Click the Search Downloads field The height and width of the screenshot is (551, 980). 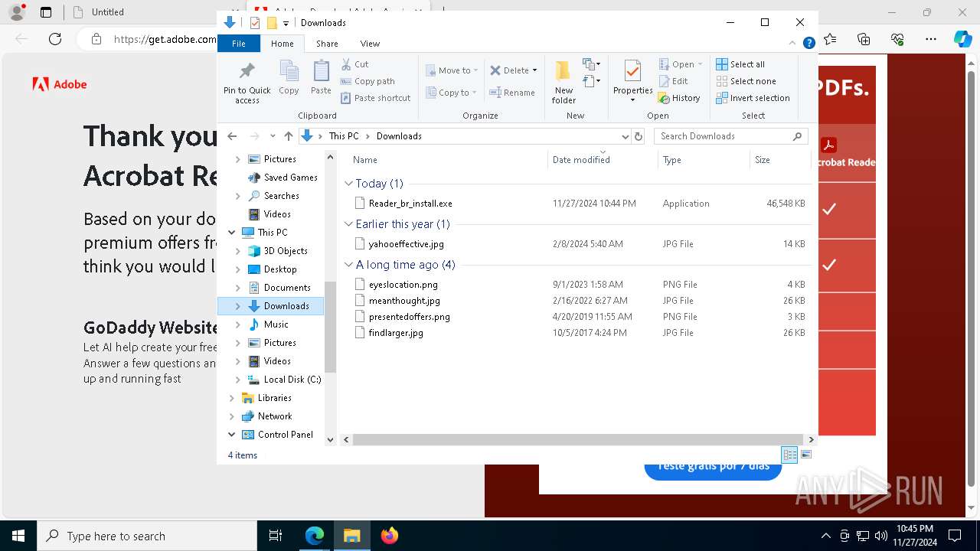[x=731, y=136]
